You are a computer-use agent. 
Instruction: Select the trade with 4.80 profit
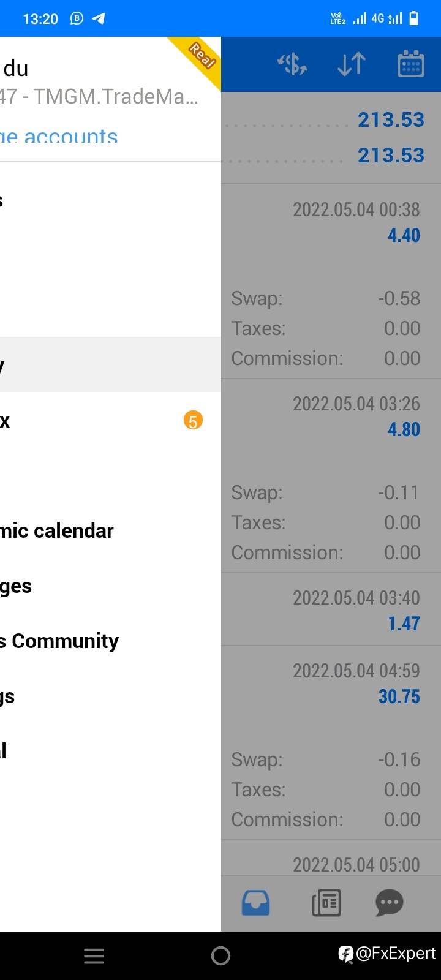coord(331,417)
